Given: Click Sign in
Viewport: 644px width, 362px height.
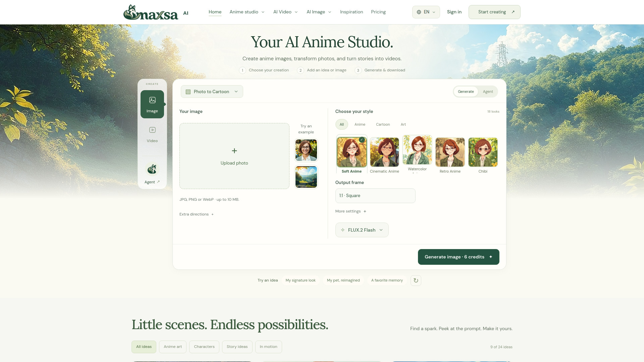Looking at the screenshot, I should [x=454, y=12].
